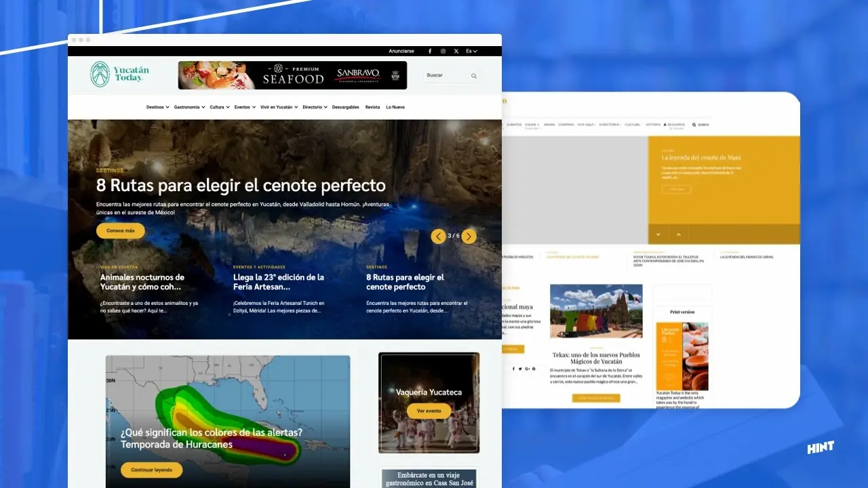Click Compras in back window menu
The image size is (868, 488).
[566, 125]
